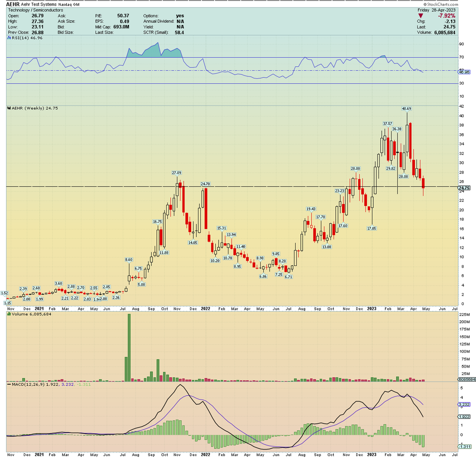Click the 6.71 low price label
476x458 pixels.
288,277
